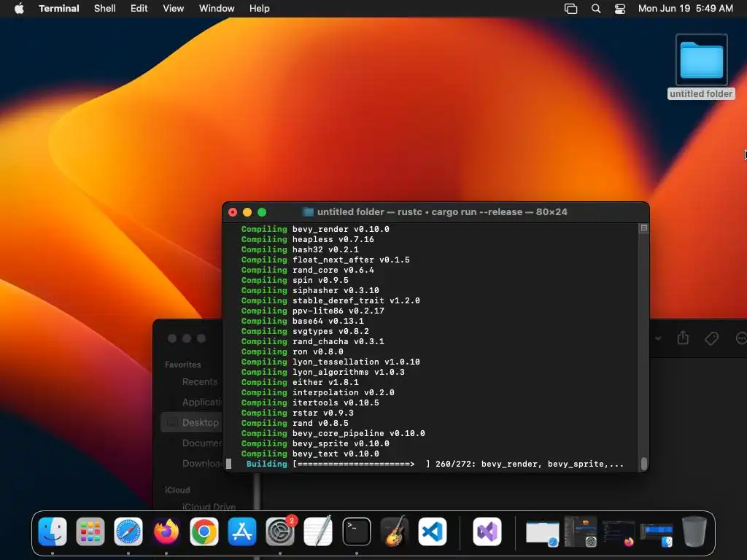Restore the minimized Safari window in Dock
This screenshot has height=560, width=747.
tap(542, 533)
